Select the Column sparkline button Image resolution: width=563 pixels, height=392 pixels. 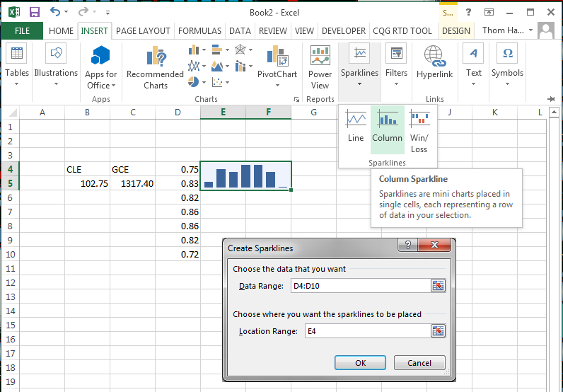(387, 128)
